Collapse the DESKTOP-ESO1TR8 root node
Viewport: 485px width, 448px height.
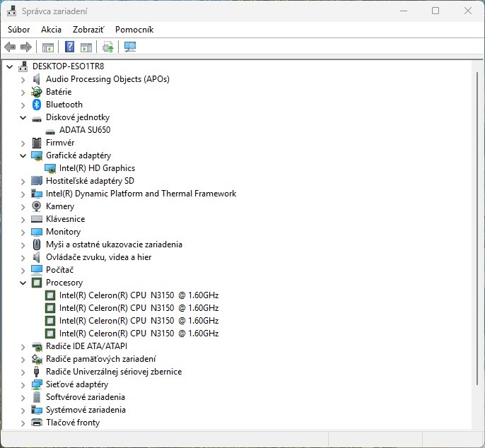(x=10, y=66)
